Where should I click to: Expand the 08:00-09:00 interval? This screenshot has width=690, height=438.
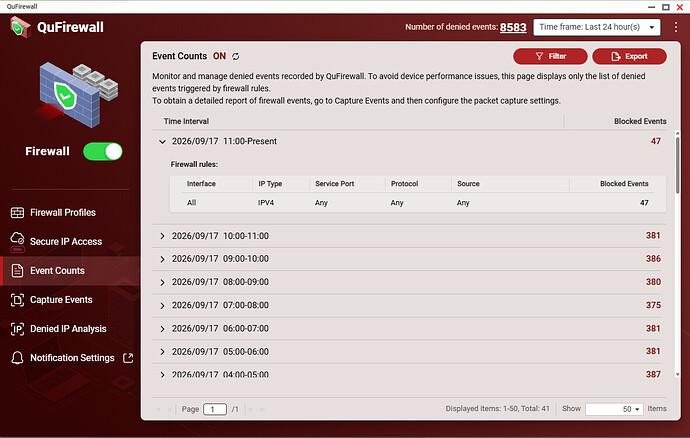point(162,282)
